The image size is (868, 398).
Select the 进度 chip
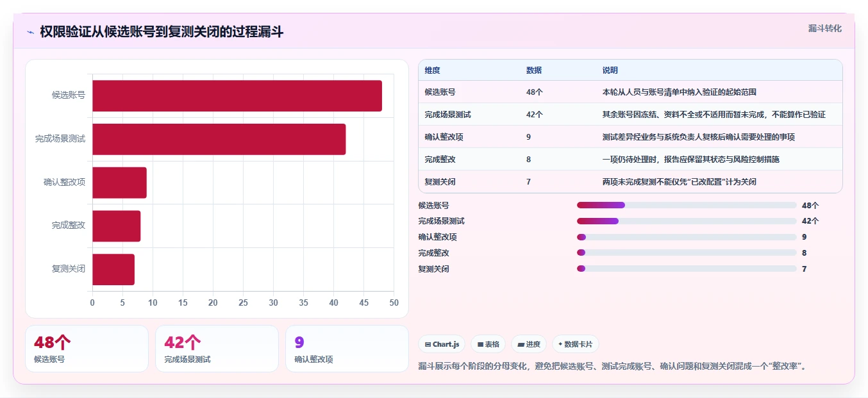(529, 344)
